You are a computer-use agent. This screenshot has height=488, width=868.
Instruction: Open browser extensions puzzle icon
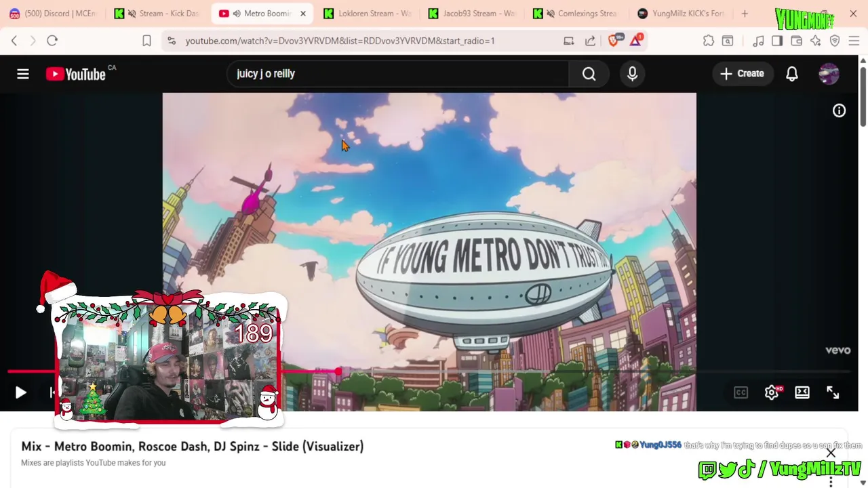[709, 41]
